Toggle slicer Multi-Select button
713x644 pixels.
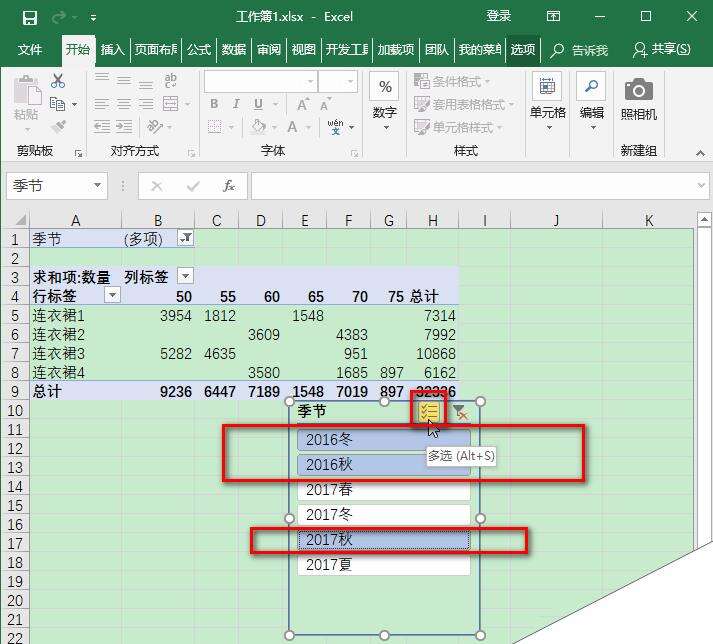[x=429, y=412]
